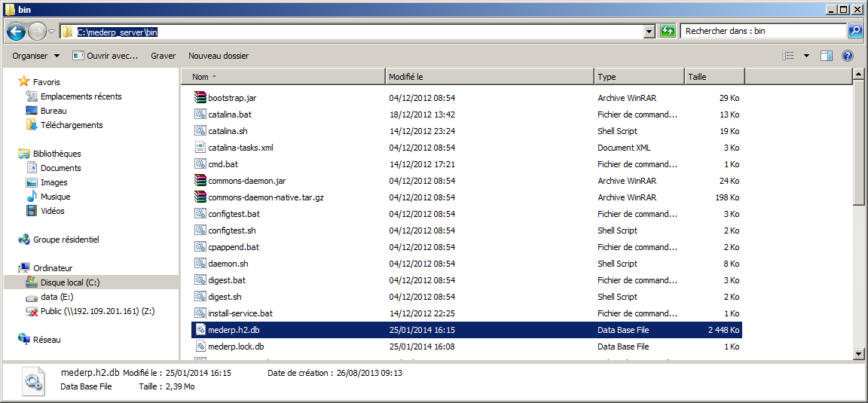Click the scrollbar up arrow

click(858, 74)
